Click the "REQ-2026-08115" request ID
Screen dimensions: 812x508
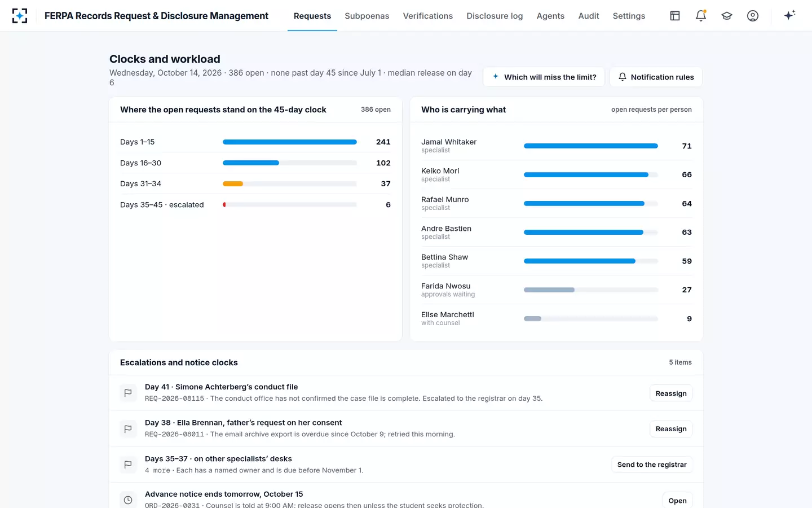coord(174,398)
